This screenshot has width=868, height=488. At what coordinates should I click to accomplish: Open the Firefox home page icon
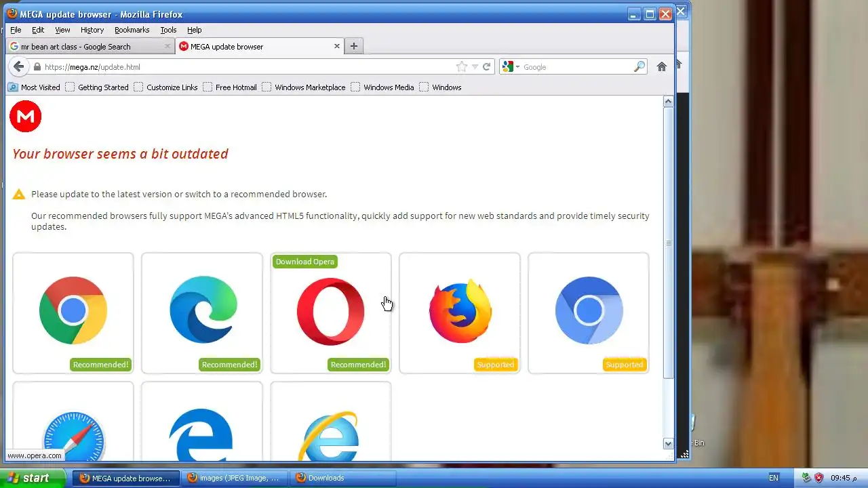[662, 66]
